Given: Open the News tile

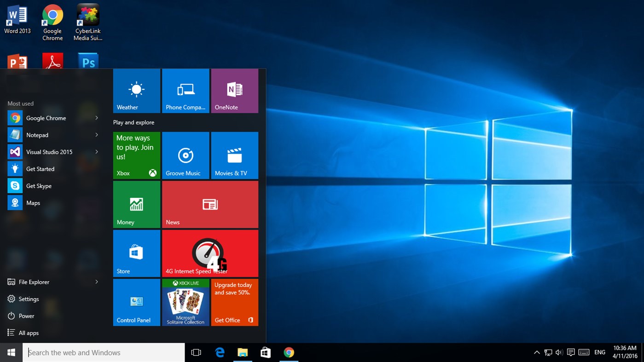Looking at the screenshot, I should (x=210, y=204).
